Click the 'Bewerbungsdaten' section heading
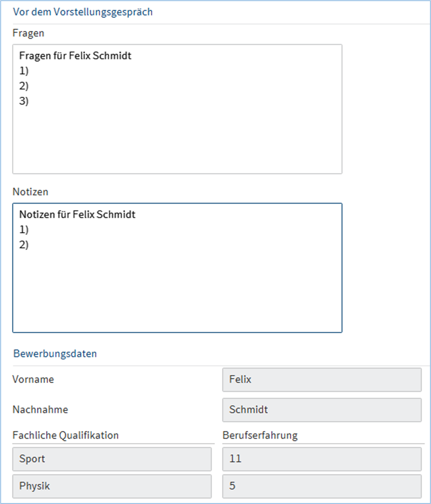431x504 pixels. tap(55, 354)
